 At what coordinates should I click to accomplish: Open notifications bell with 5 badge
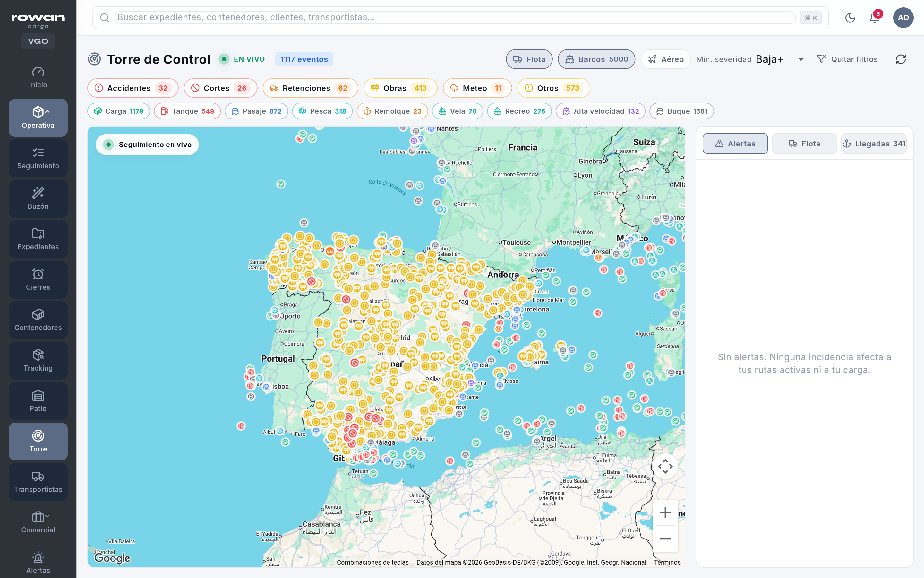click(x=874, y=18)
